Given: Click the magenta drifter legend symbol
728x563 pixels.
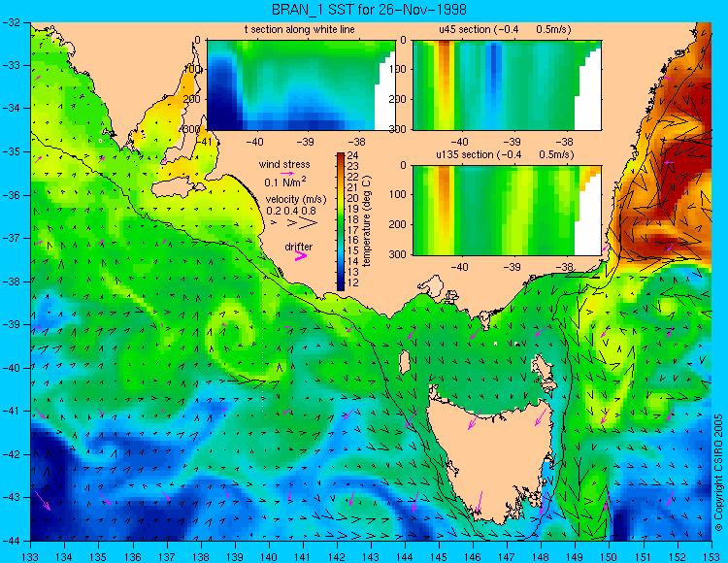Looking at the screenshot, I should pyautogui.click(x=300, y=255).
